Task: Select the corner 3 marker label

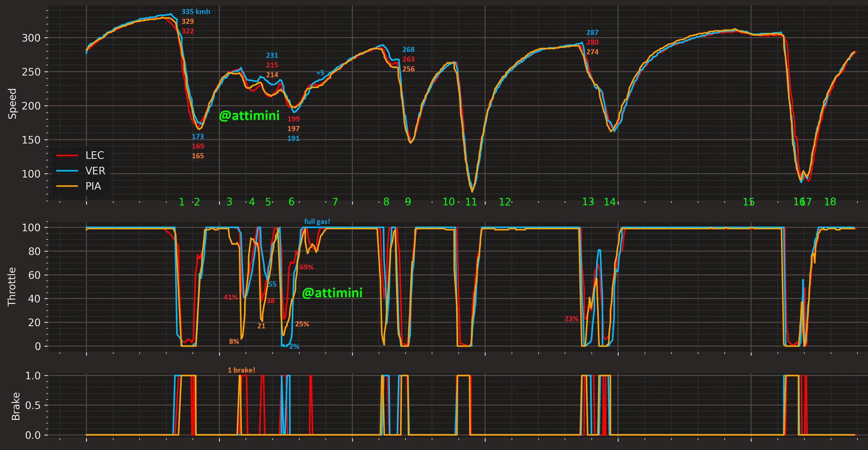Action: [229, 202]
